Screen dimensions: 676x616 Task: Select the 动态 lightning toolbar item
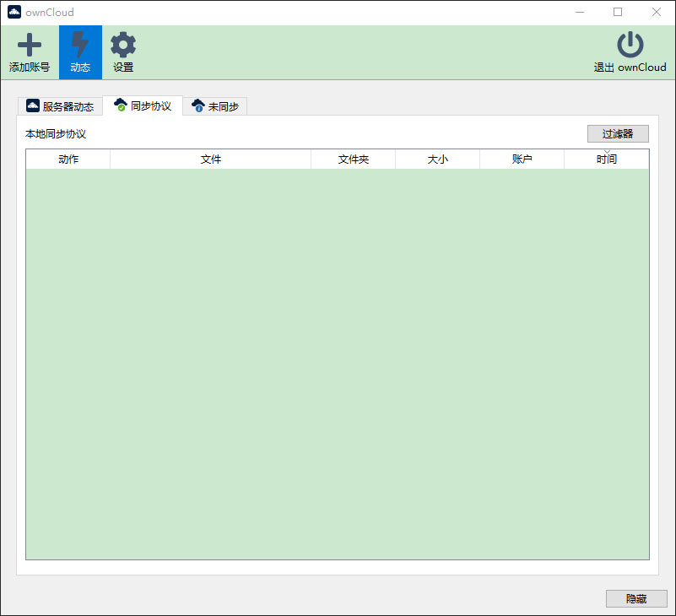(x=80, y=52)
